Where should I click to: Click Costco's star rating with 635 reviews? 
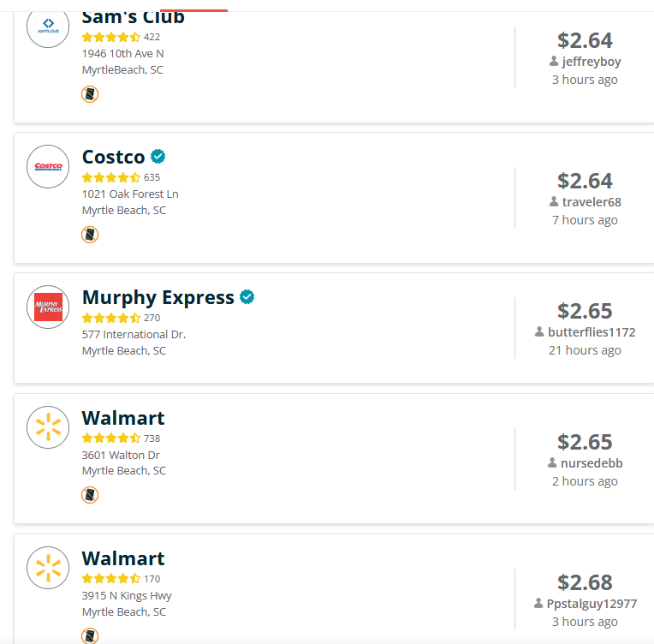[x=111, y=178]
